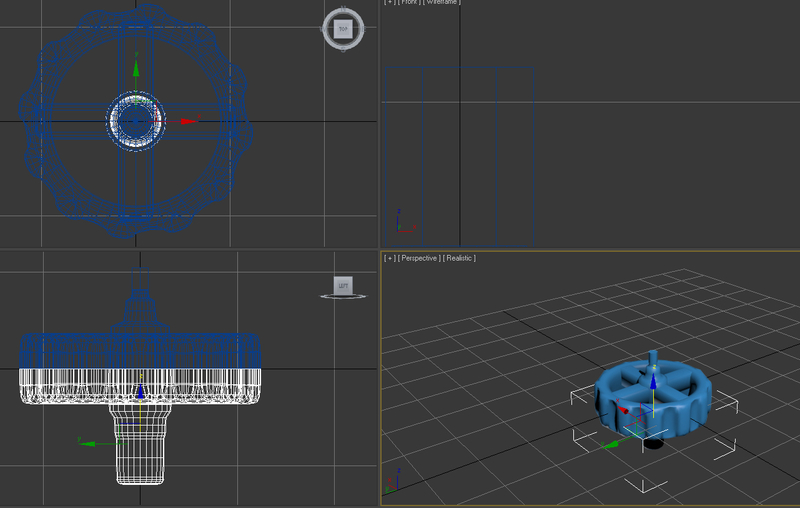
Task: Open the [Front] view label menu
Action: point(408,3)
